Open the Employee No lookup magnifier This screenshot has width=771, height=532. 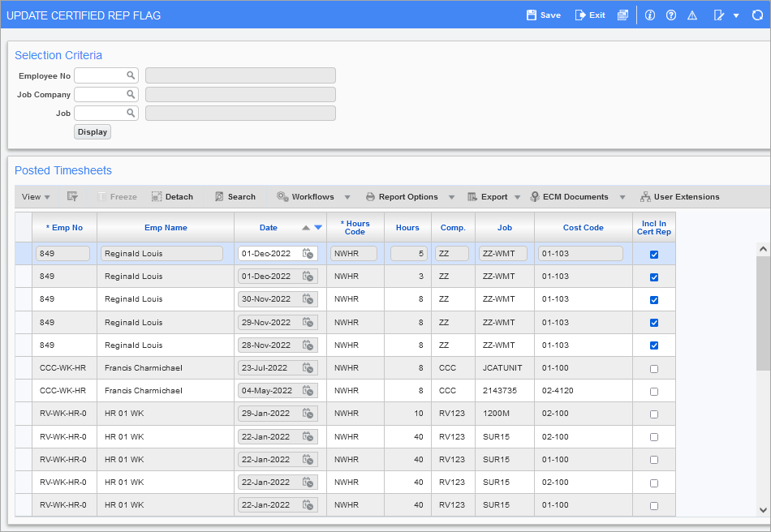click(130, 75)
